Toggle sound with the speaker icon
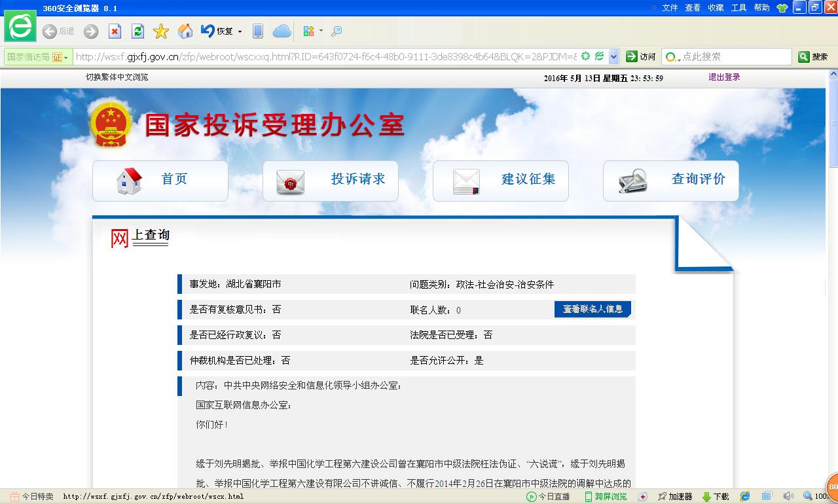838x504 pixels. point(788,497)
